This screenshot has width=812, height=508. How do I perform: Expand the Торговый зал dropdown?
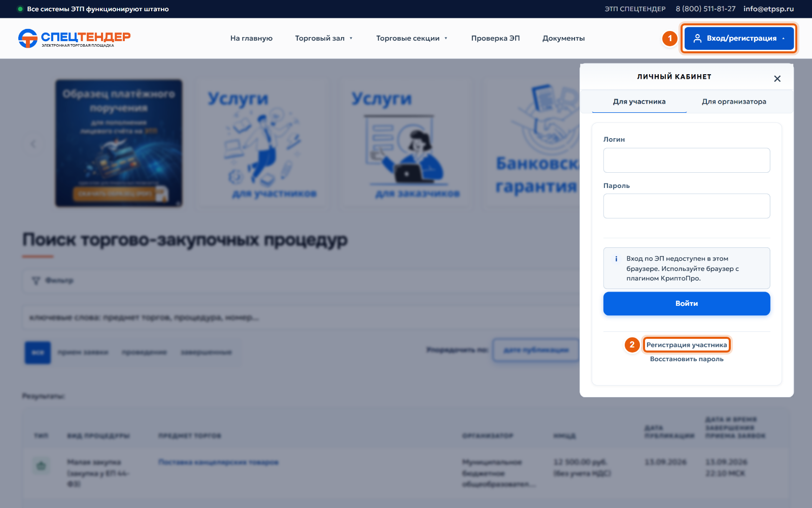pos(324,38)
